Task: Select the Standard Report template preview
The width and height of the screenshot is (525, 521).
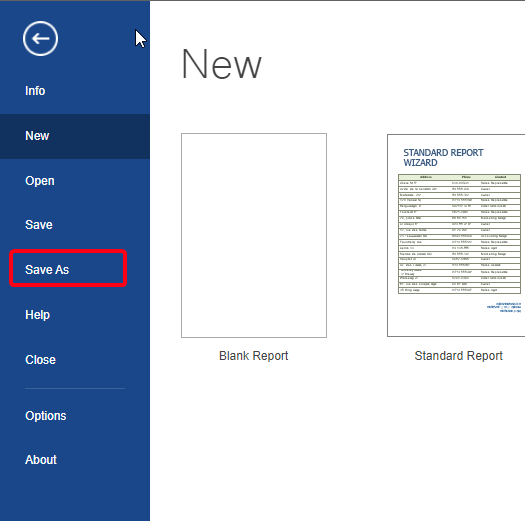Action: 456,235
